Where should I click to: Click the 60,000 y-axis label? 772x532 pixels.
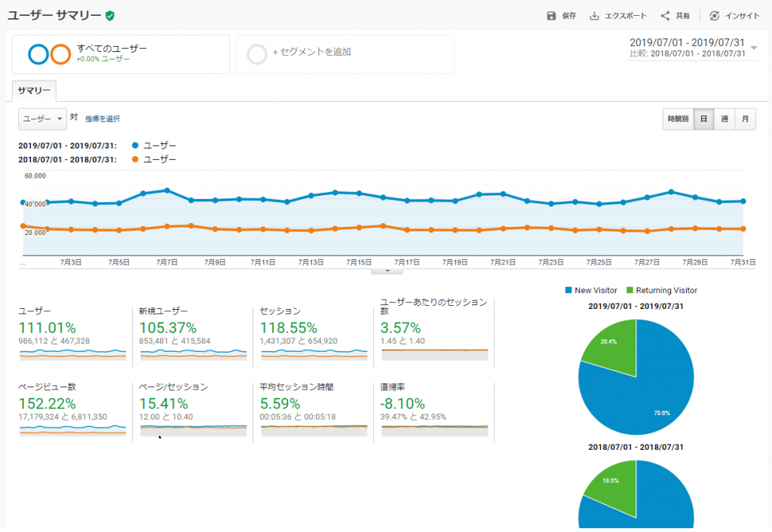pos(35,176)
